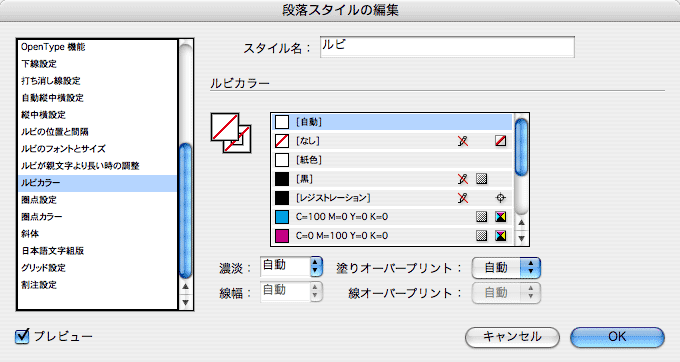Screen dimensions: 680x362
Task: Click the キャンセル button
Action: [512, 337]
